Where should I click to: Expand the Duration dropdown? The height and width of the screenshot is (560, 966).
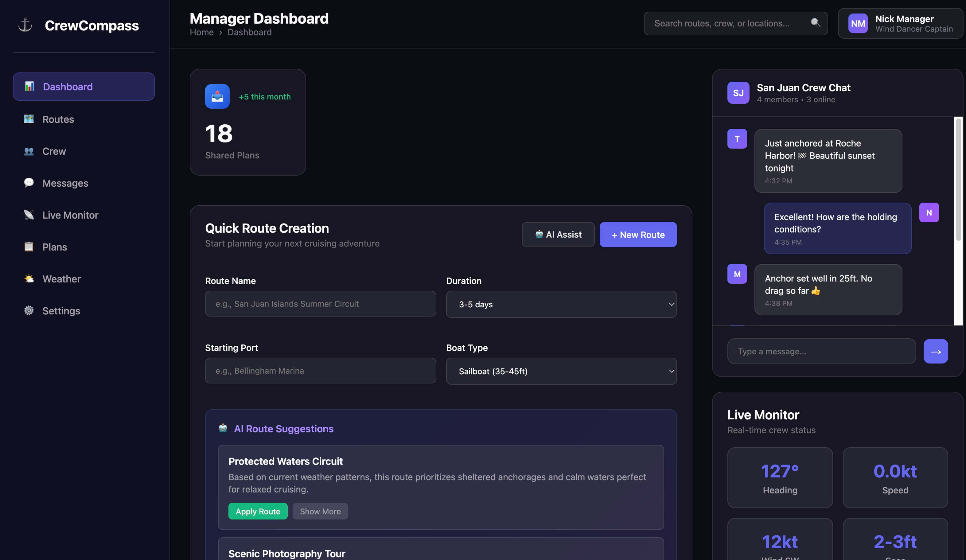(561, 304)
